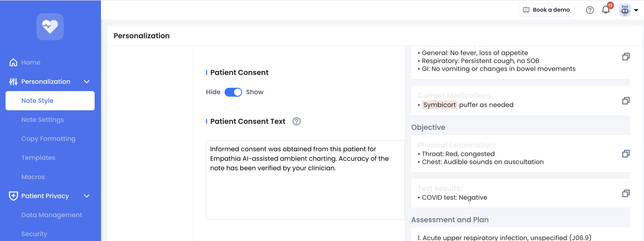Toggle the Patient Consent Hide/Show switch
This screenshot has height=241, width=644.
[x=233, y=92]
